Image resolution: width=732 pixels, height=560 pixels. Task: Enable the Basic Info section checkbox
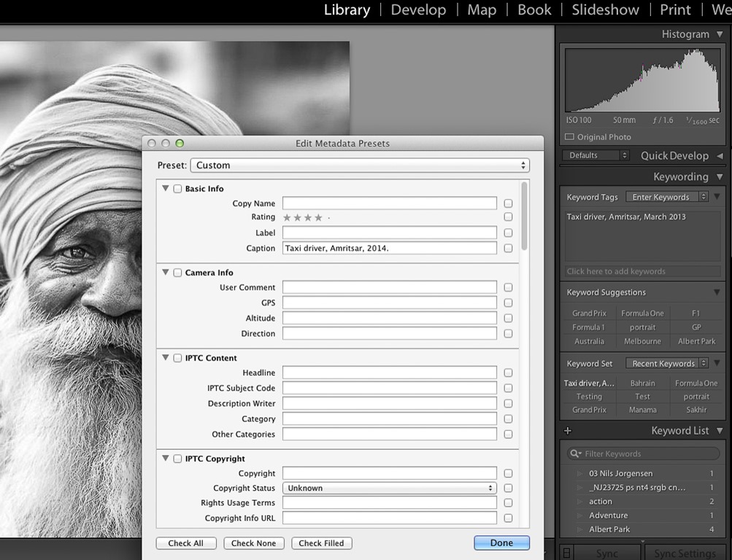tap(177, 189)
